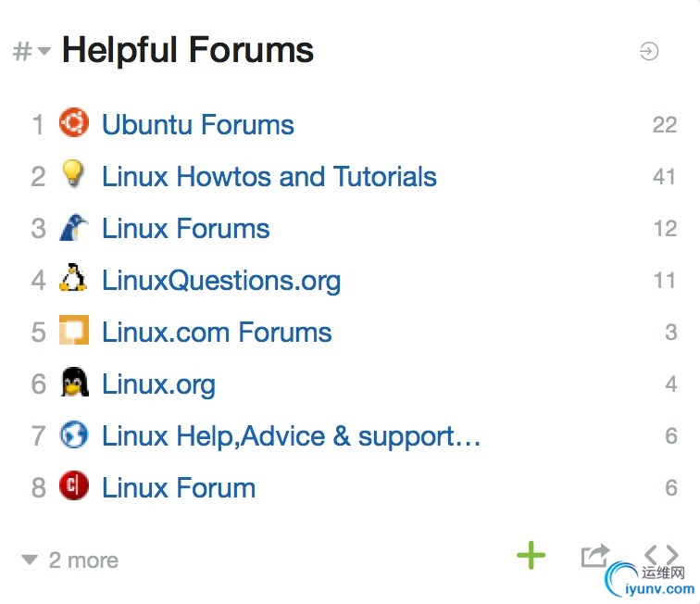The height and width of the screenshot is (604, 700).
Task: Click the Ubuntu Forums favicon icon
Action: point(73,123)
